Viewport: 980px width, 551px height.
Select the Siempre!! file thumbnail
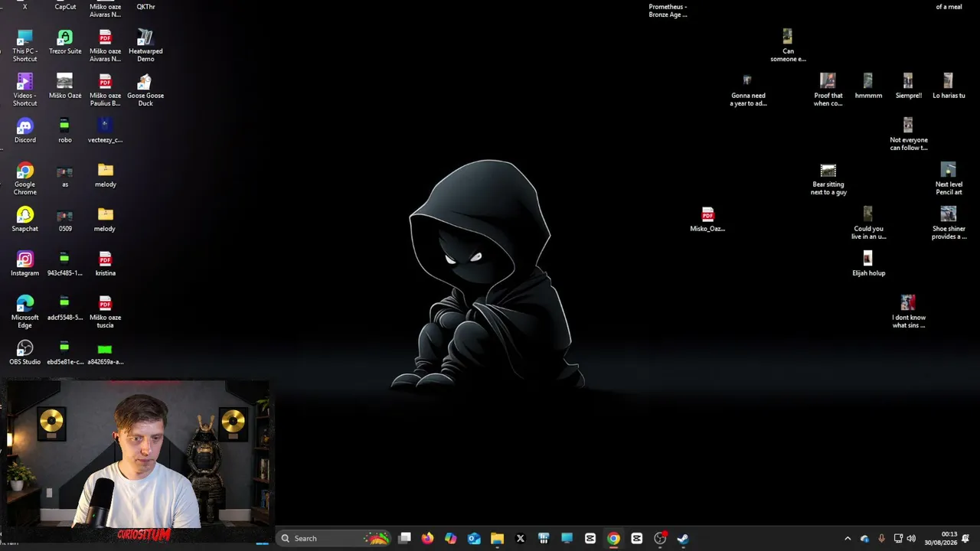coord(908,86)
